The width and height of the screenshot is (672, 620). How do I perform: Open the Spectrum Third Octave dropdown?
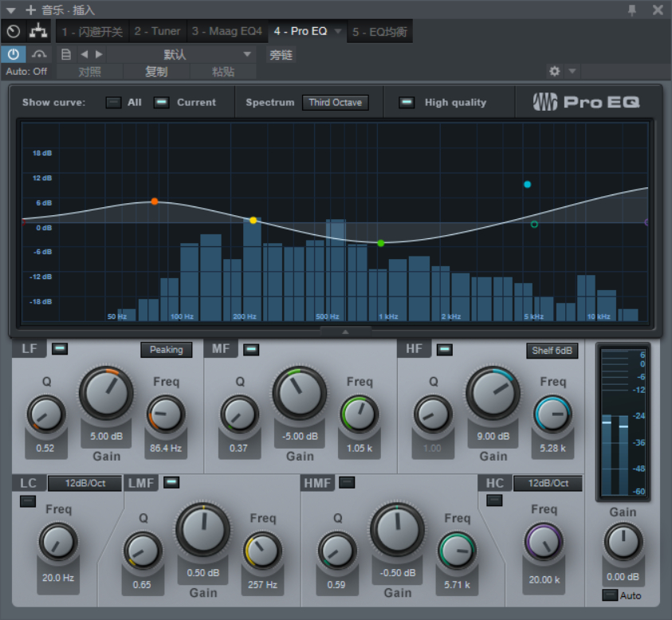tap(335, 102)
